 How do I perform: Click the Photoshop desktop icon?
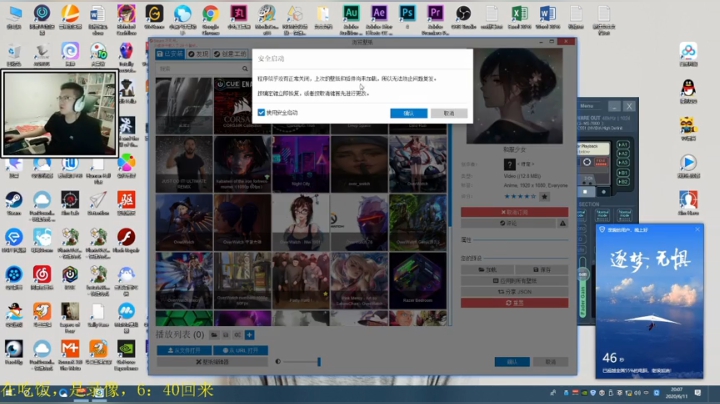[x=407, y=17]
